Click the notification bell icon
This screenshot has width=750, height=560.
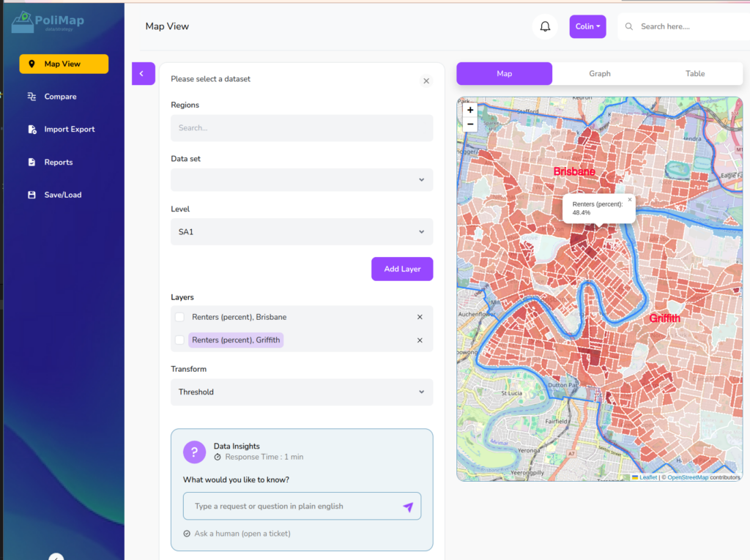[545, 26]
